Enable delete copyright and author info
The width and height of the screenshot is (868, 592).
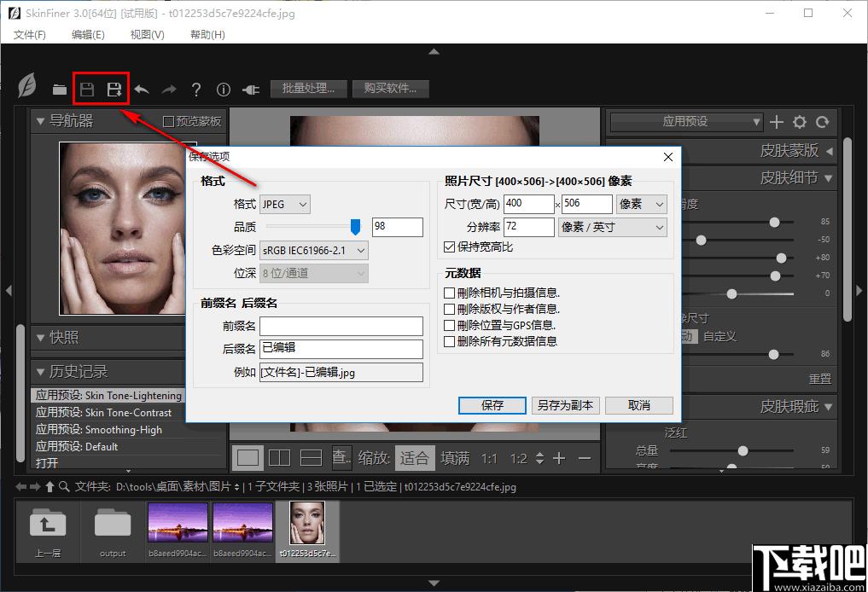click(450, 310)
